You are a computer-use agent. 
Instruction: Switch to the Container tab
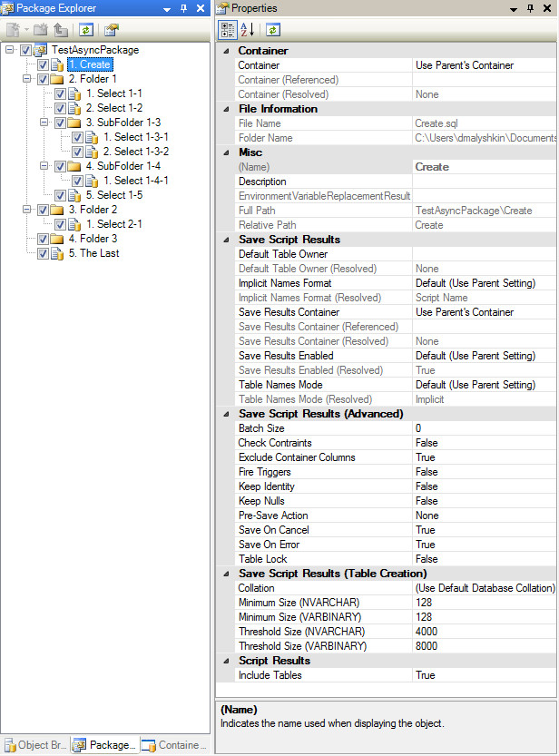[x=174, y=745]
